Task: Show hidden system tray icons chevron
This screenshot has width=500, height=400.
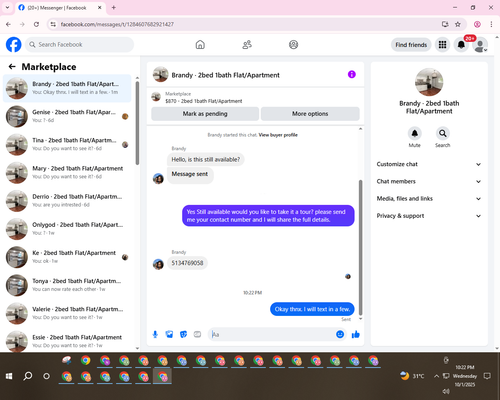Action: [436, 376]
